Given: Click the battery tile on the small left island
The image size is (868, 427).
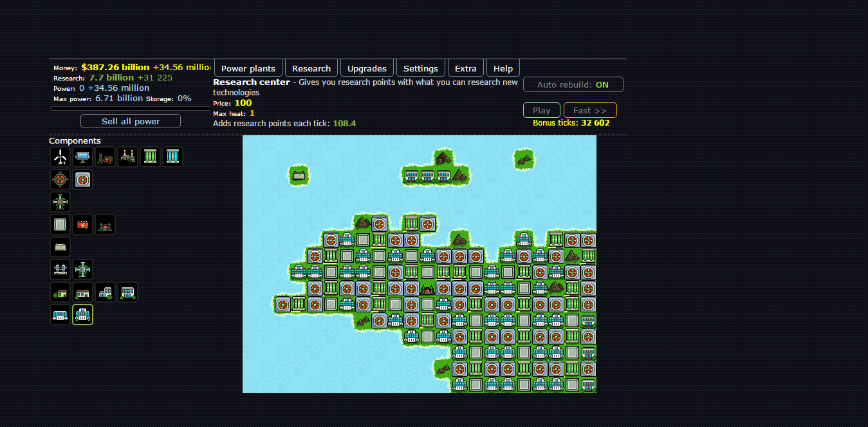Looking at the screenshot, I should tap(299, 175).
